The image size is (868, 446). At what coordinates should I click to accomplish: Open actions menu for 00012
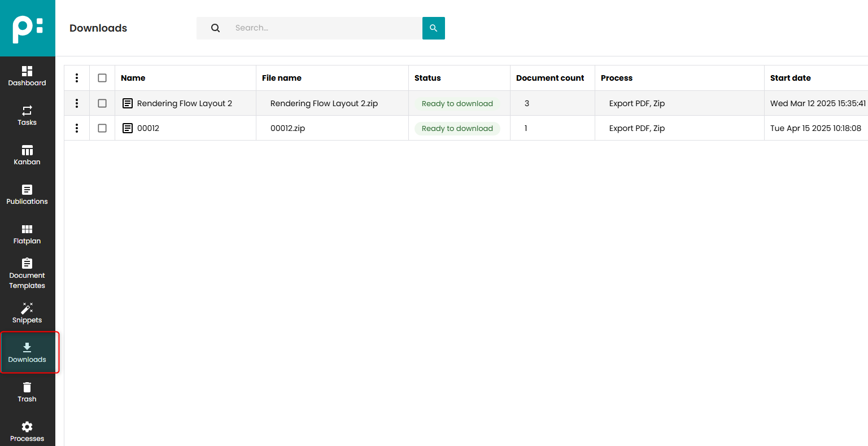point(77,128)
